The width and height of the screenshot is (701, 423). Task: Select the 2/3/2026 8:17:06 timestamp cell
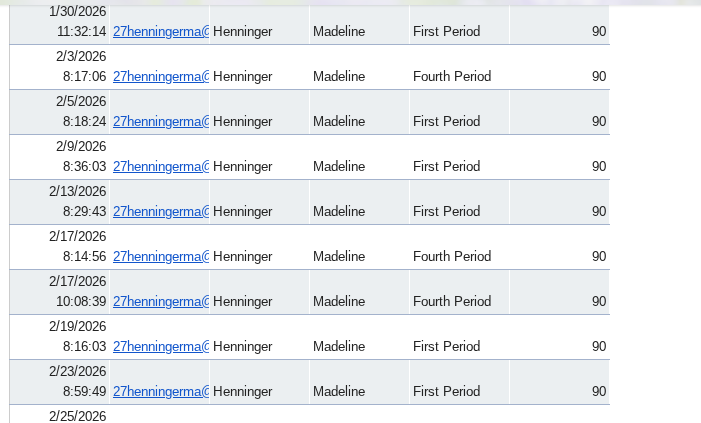tap(60, 67)
